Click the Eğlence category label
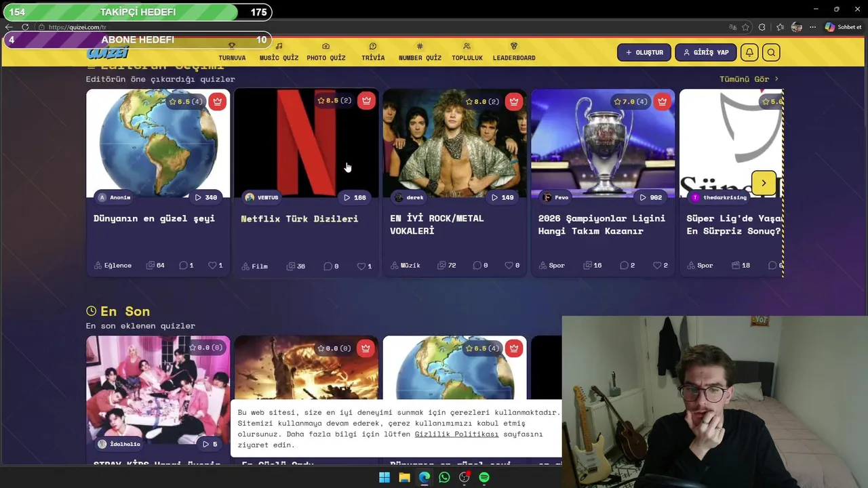Viewport: 868px width, 488px height. [x=118, y=266]
